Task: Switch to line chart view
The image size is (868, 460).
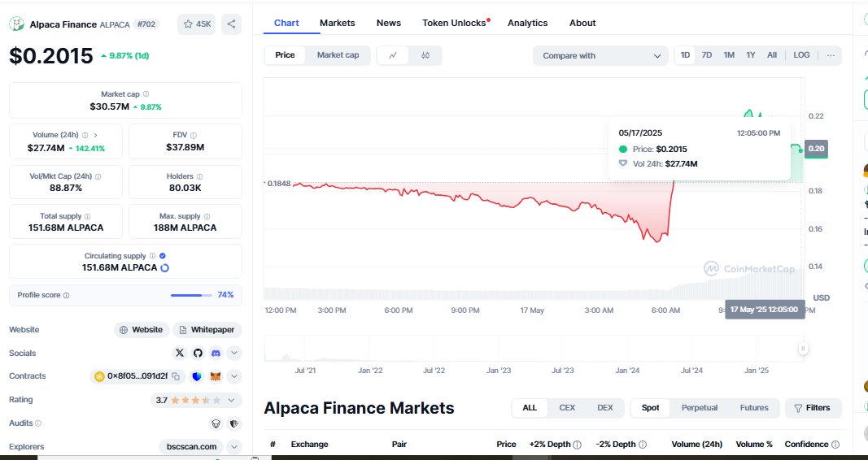Action: click(x=393, y=55)
